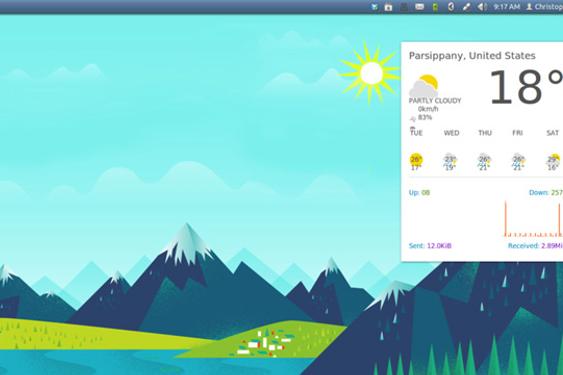Open the sound volume indicator
This screenshot has width=563, height=375.
(482, 7)
